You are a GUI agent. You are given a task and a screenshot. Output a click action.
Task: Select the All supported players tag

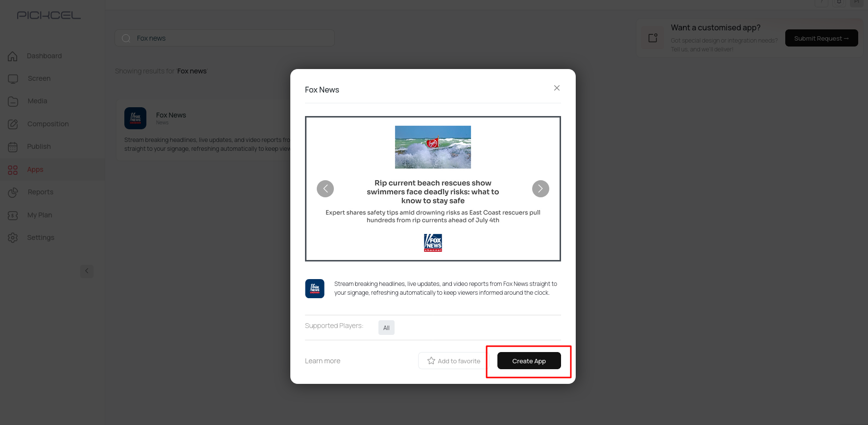point(386,328)
